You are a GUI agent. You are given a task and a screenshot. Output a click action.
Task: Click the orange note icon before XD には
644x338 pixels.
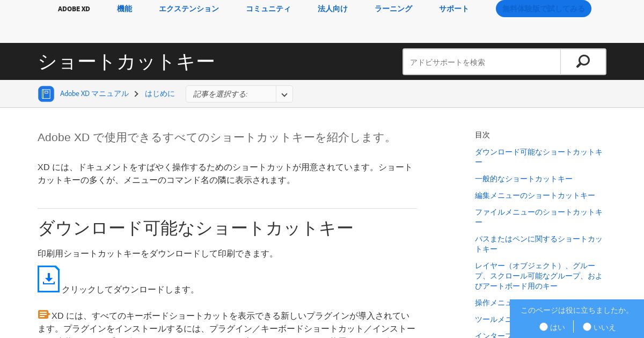(x=44, y=315)
